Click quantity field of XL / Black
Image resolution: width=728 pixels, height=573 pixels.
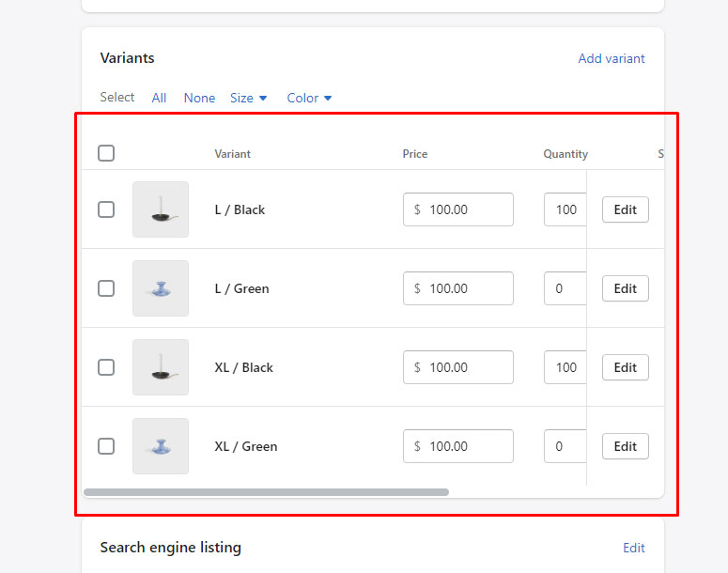click(x=565, y=367)
